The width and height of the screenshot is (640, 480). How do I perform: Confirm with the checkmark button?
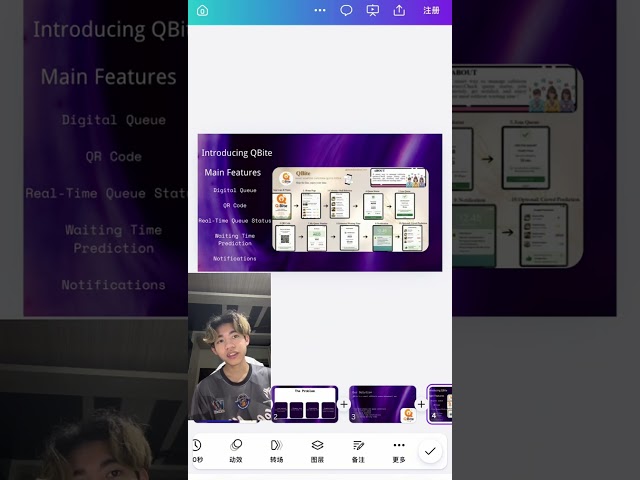pyautogui.click(x=430, y=451)
